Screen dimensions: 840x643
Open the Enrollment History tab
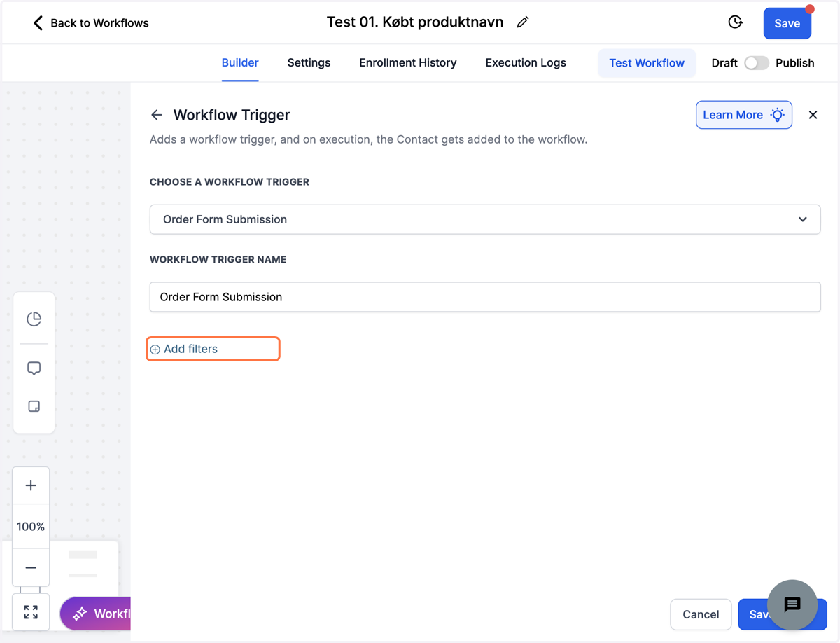[408, 62]
